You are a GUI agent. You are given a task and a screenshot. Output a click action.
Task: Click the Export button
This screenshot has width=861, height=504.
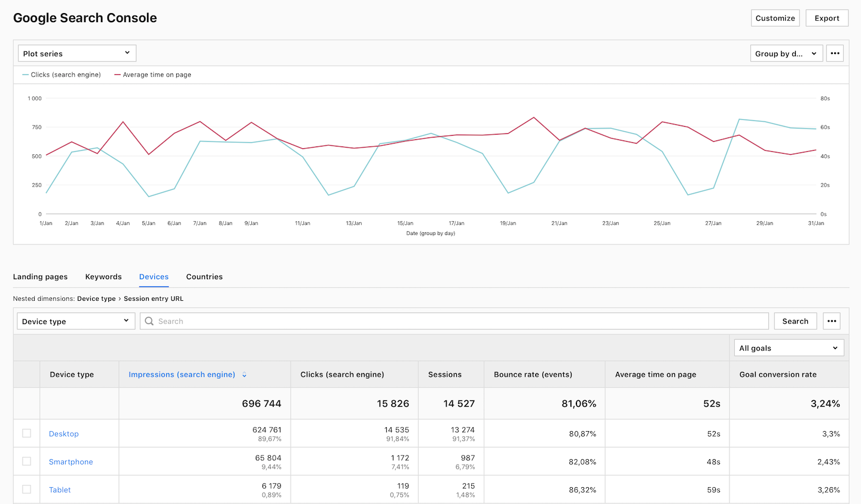pyautogui.click(x=827, y=18)
